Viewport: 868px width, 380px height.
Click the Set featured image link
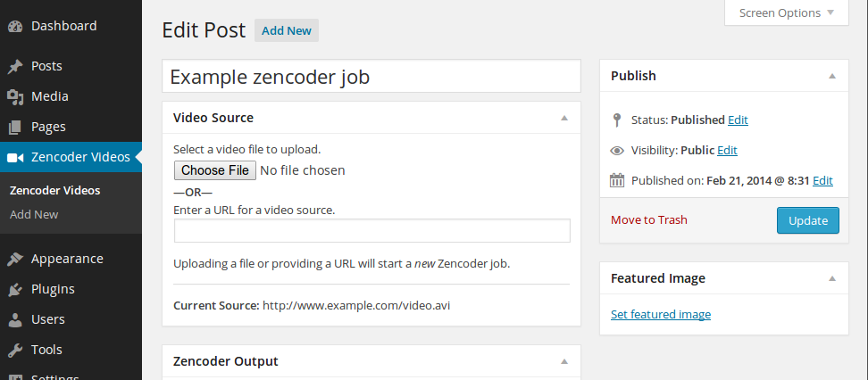pyautogui.click(x=660, y=314)
